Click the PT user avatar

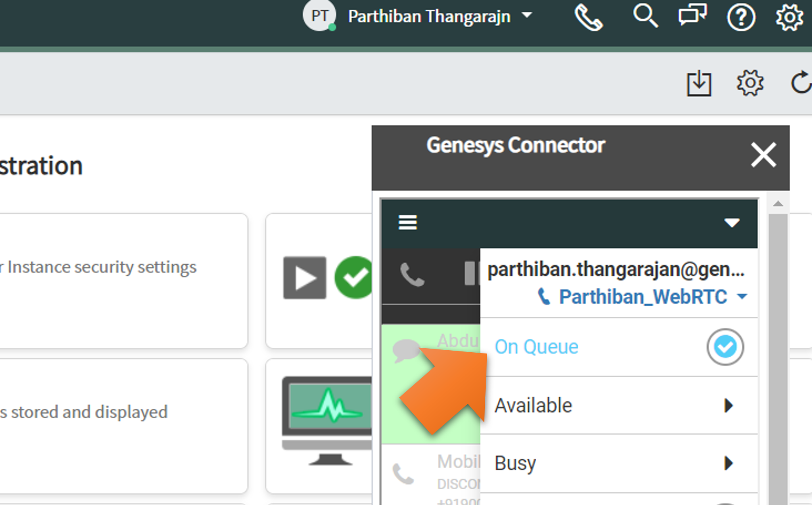coord(319,15)
